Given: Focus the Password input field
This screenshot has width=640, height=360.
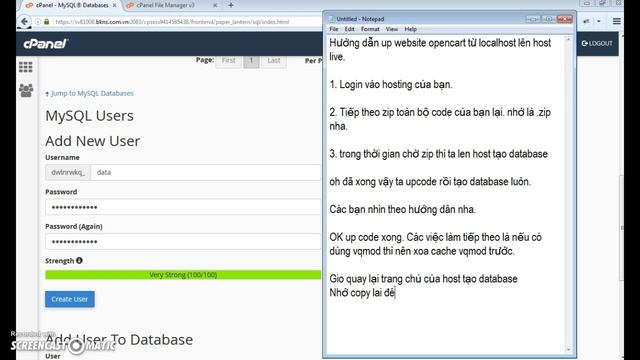Looking at the screenshot, I should (183, 207).
